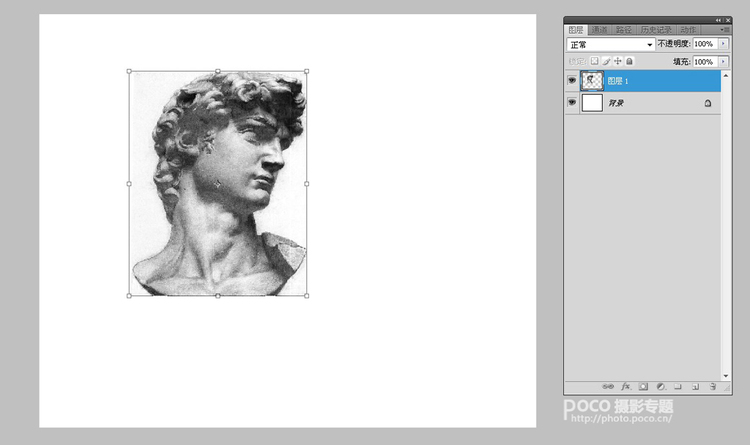Switch to the 通道 tab
Viewport: 750px width, 445px height.
tap(599, 30)
